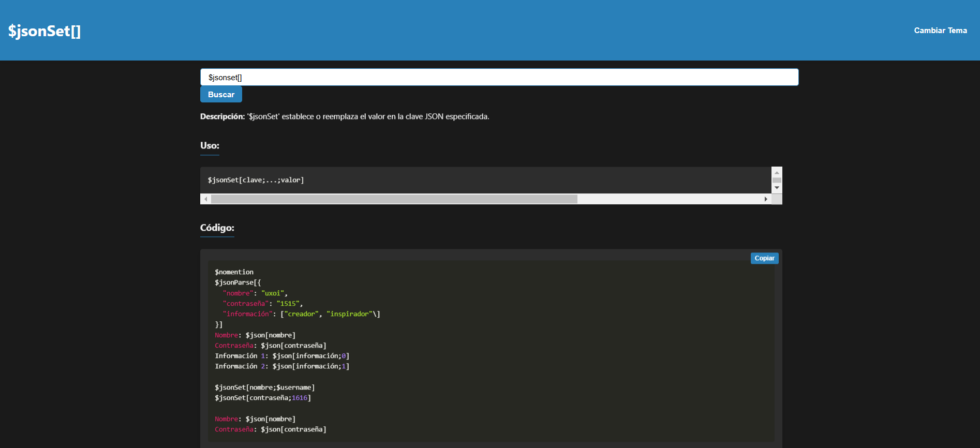Click the Descripción text line

tap(345, 116)
